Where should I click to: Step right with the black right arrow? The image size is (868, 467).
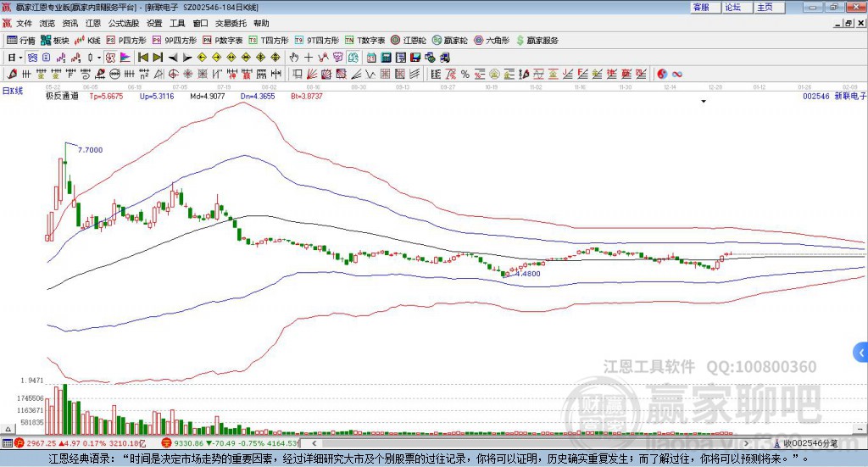coord(187,58)
